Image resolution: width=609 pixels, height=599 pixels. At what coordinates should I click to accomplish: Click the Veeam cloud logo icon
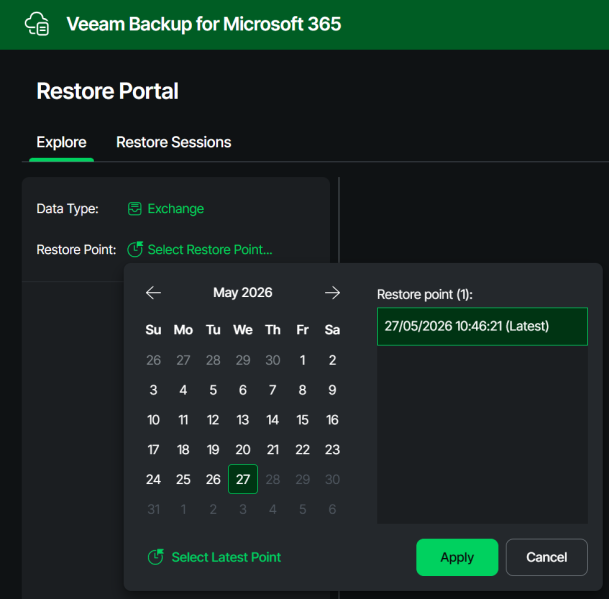coord(37,24)
